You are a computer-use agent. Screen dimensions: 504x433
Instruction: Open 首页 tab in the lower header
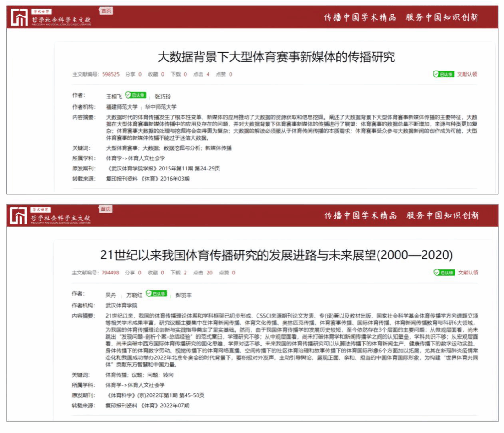[106, 209]
